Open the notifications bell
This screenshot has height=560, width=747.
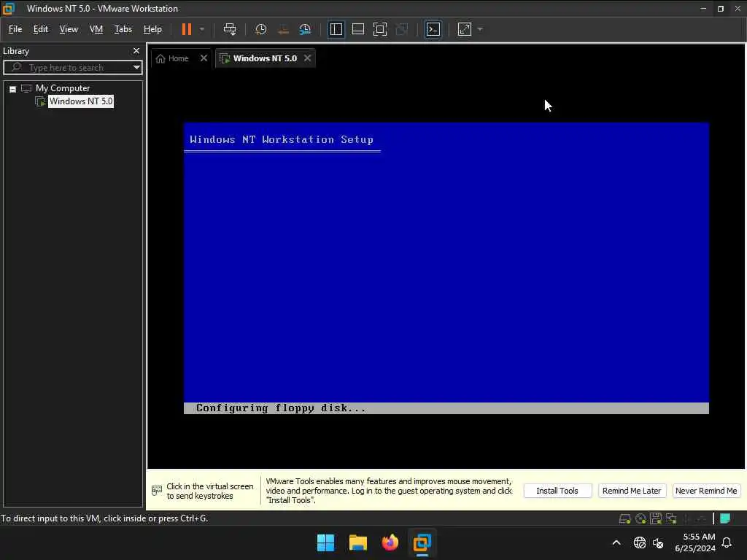click(727, 542)
